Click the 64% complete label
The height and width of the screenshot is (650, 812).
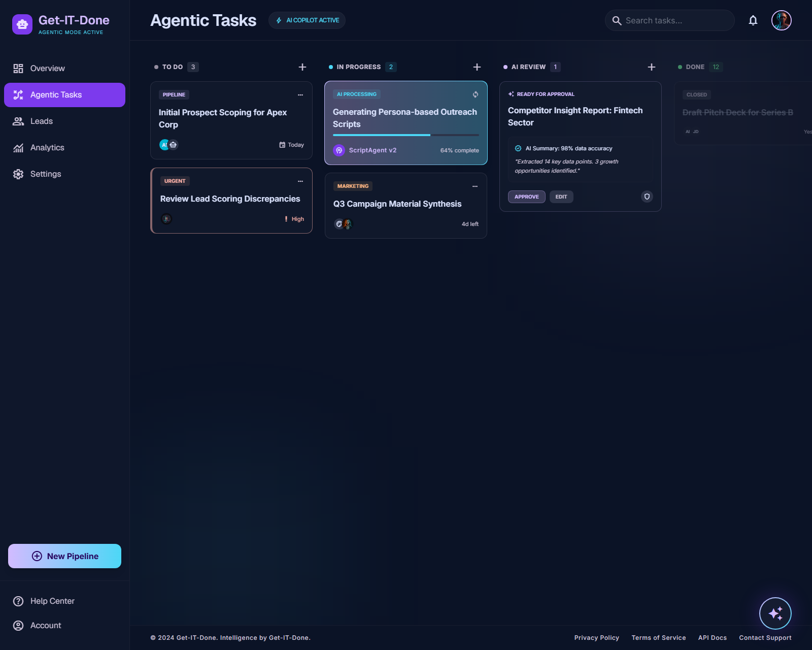pos(460,151)
